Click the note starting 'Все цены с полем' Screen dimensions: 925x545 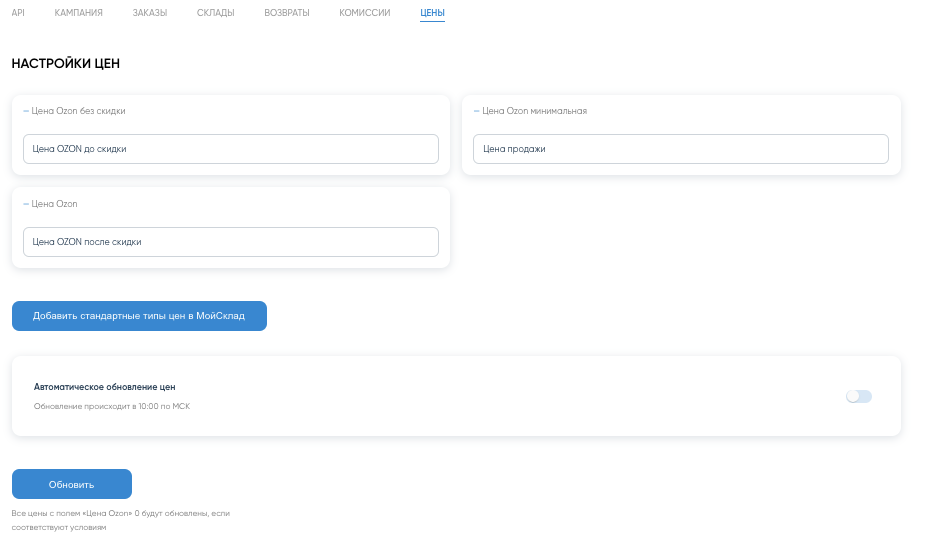pyautogui.click(x=121, y=520)
